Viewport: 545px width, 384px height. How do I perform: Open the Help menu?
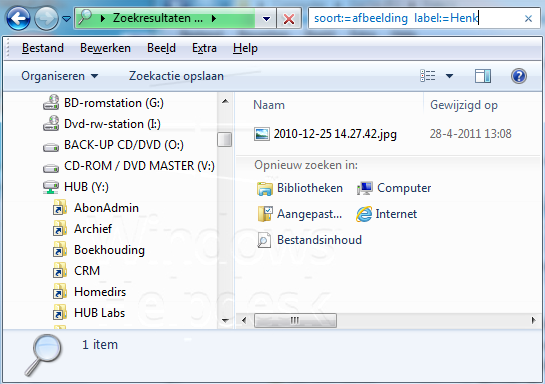(245, 48)
